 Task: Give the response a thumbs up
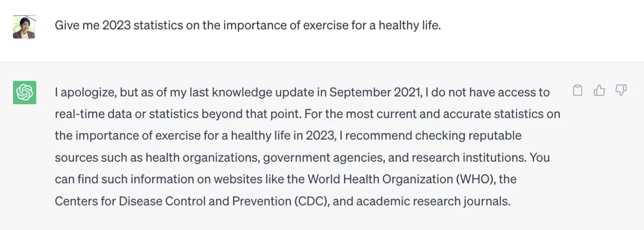tap(599, 91)
